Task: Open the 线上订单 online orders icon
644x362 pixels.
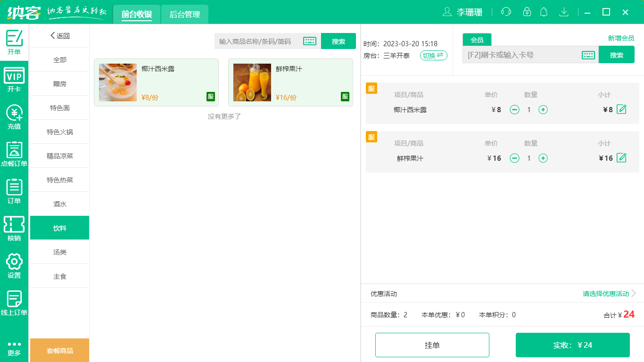Action: [14, 301]
